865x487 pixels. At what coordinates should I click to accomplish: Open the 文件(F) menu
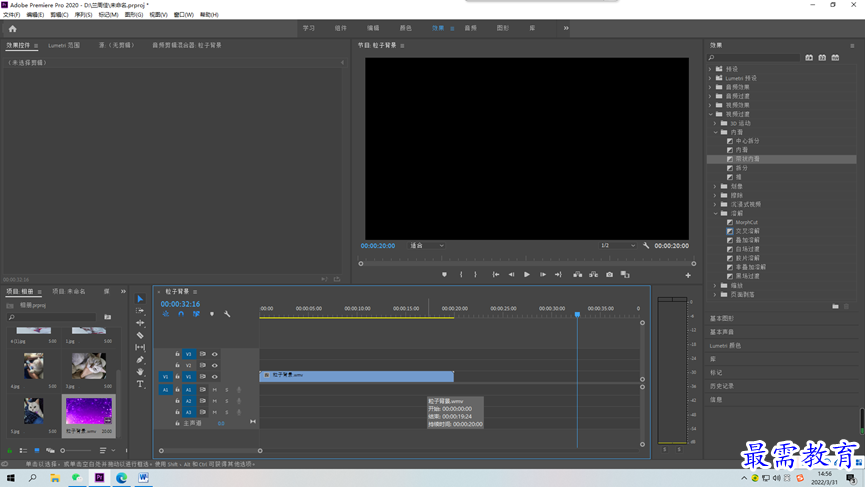click(12, 15)
